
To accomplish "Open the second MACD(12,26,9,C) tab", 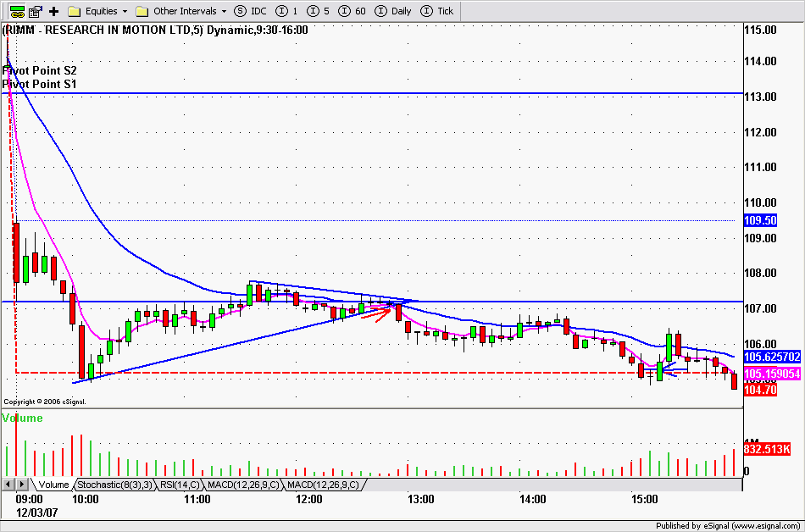I will click(323, 485).
